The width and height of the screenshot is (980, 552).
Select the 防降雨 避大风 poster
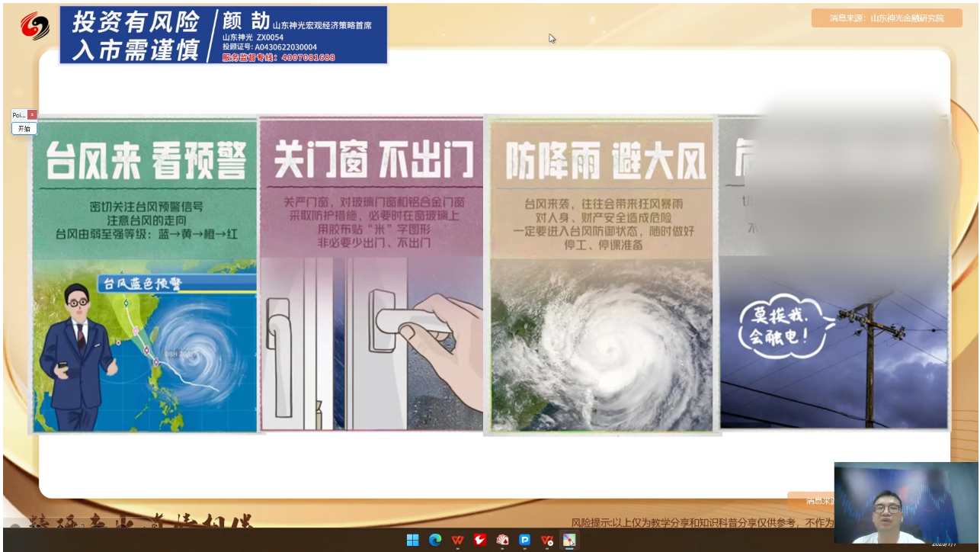pos(602,275)
